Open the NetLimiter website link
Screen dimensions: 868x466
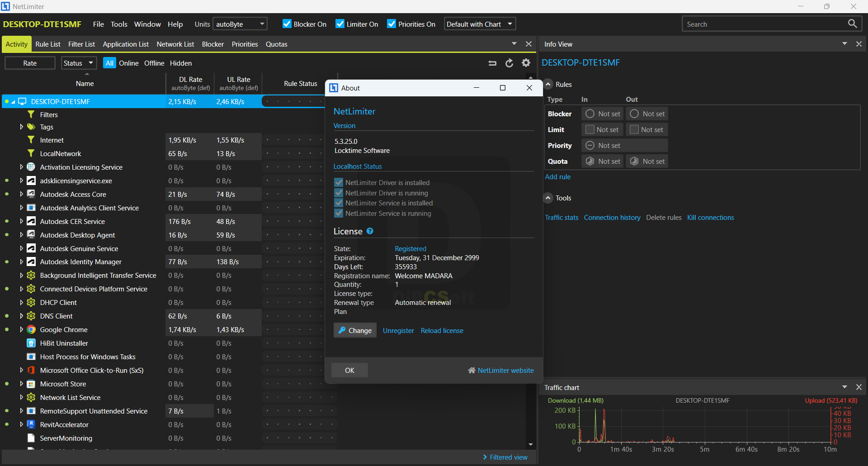pos(501,370)
